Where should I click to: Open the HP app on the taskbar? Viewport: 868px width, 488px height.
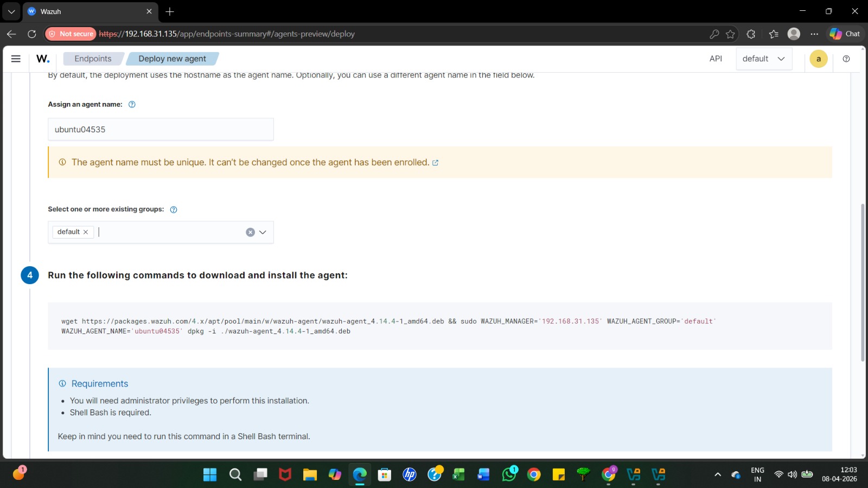tap(410, 475)
